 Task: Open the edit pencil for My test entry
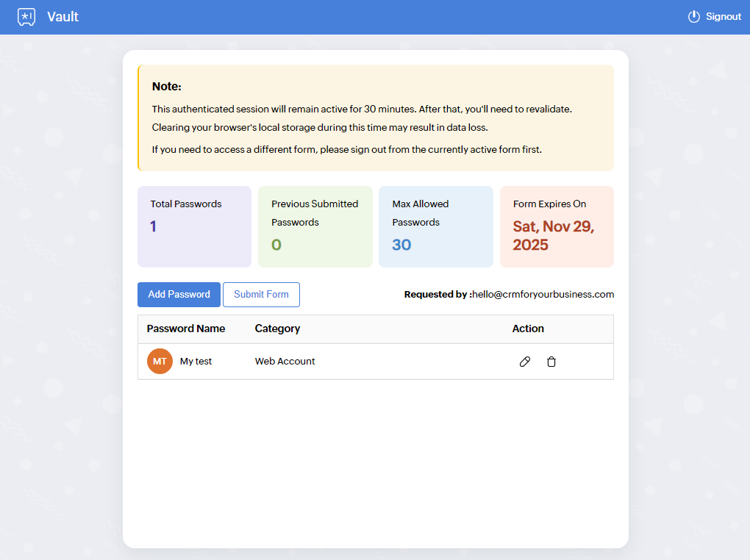click(x=524, y=361)
